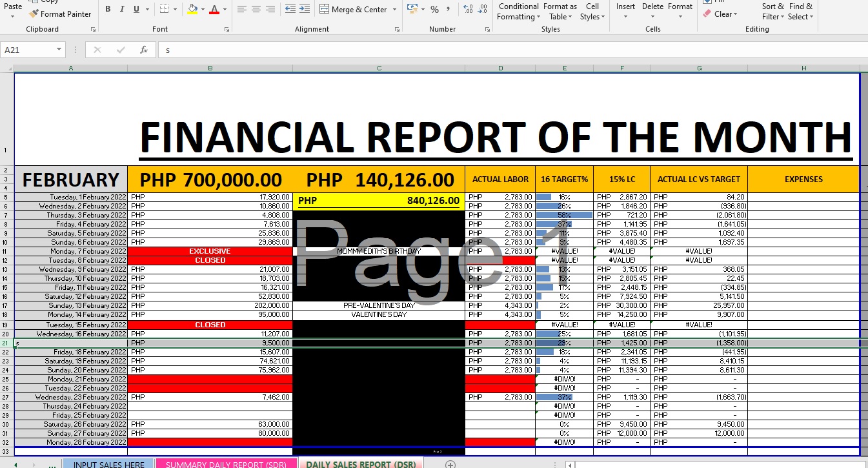The height and width of the screenshot is (468, 868).
Task: Click the PHP 840,126.00 yellow cell
Action: click(x=379, y=201)
